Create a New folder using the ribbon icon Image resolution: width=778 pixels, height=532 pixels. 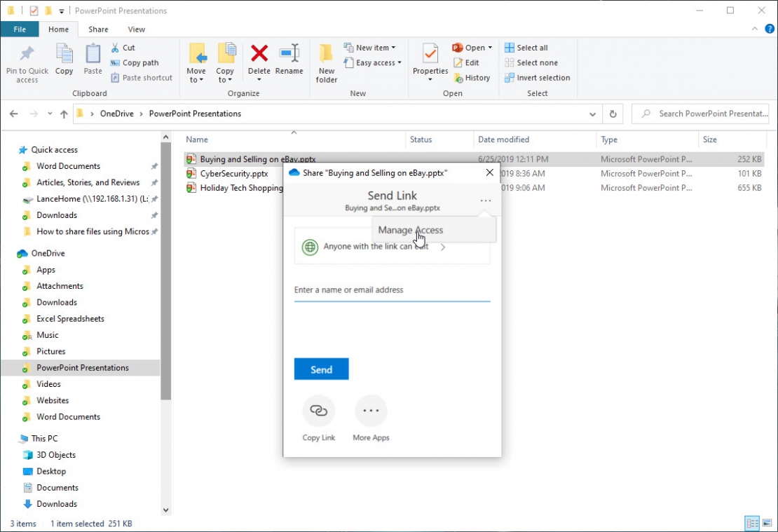(x=326, y=62)
